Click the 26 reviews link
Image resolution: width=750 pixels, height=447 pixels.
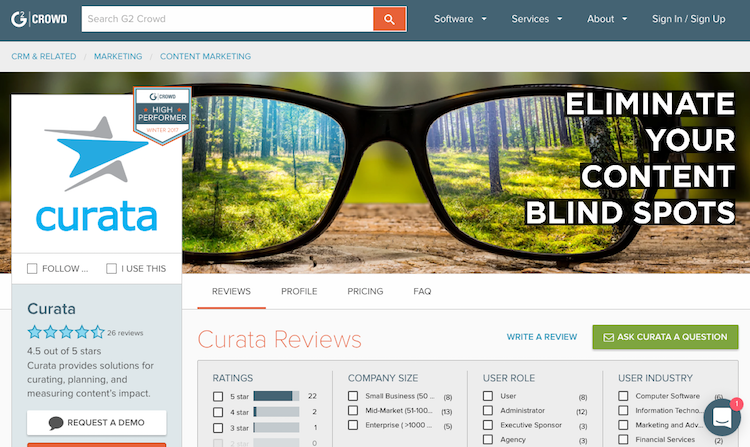125,333
